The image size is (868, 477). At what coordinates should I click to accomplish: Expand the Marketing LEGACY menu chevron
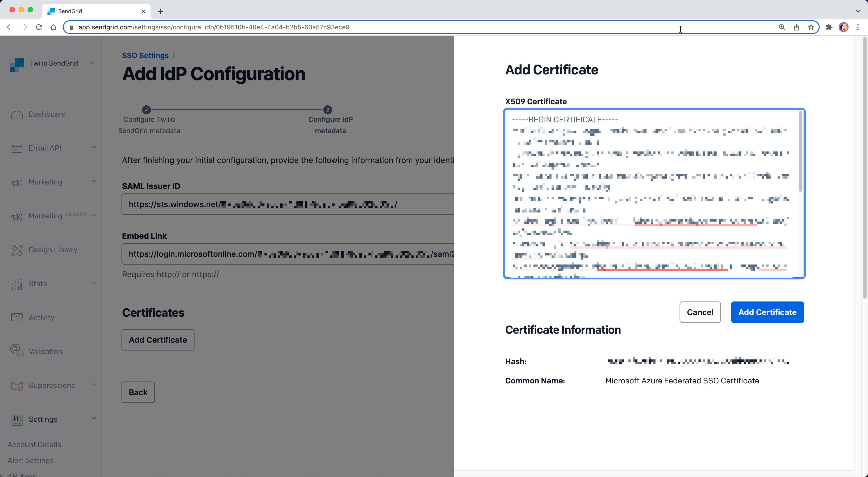point(94,215)
